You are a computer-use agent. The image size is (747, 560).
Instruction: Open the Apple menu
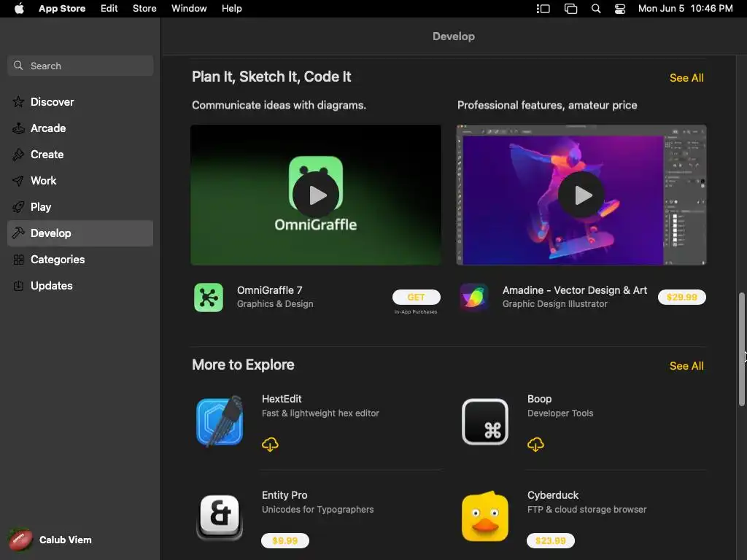click(19, 9)
